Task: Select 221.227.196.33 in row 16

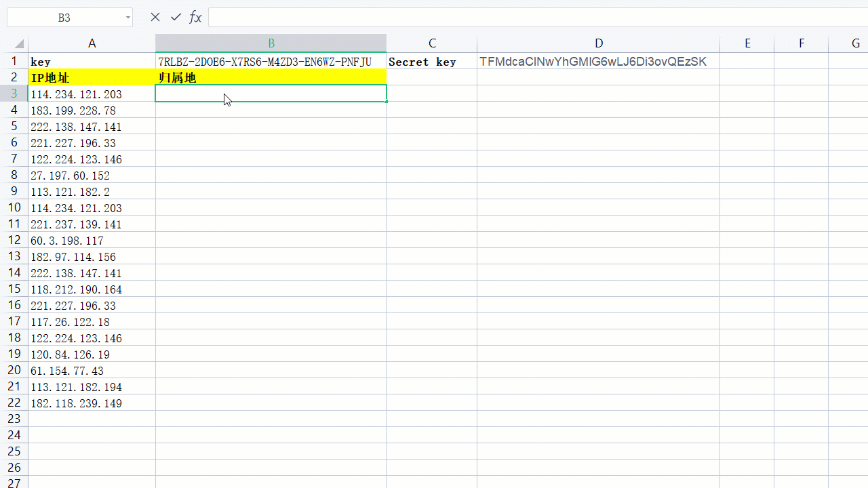Action: (x=92, y=305)
